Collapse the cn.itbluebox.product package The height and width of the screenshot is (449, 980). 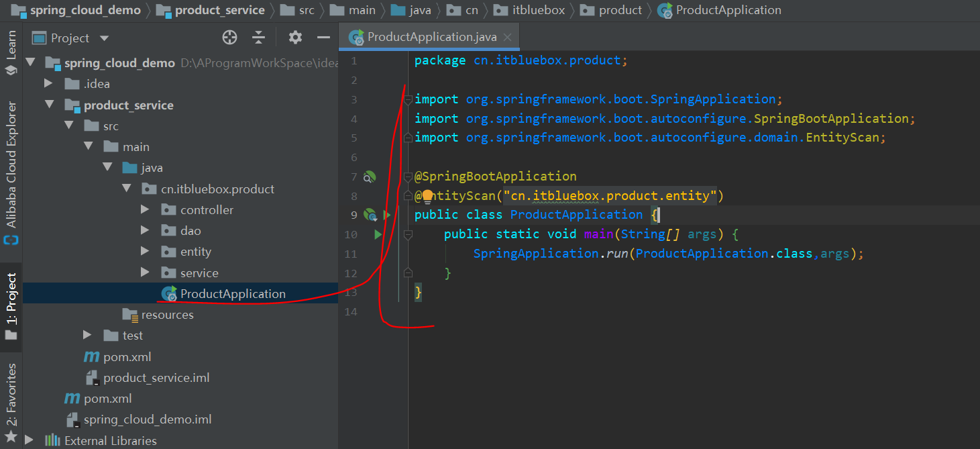[127, 189]
